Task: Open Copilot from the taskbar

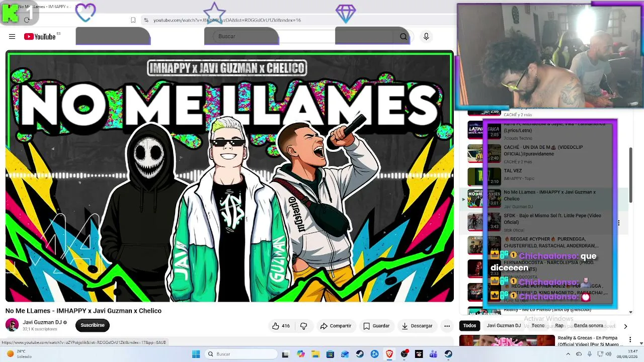Action: click(300, 354)
